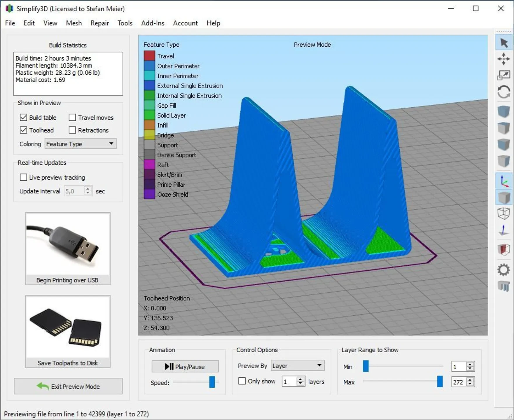Toggle the coordinate axes display icon

504,181
